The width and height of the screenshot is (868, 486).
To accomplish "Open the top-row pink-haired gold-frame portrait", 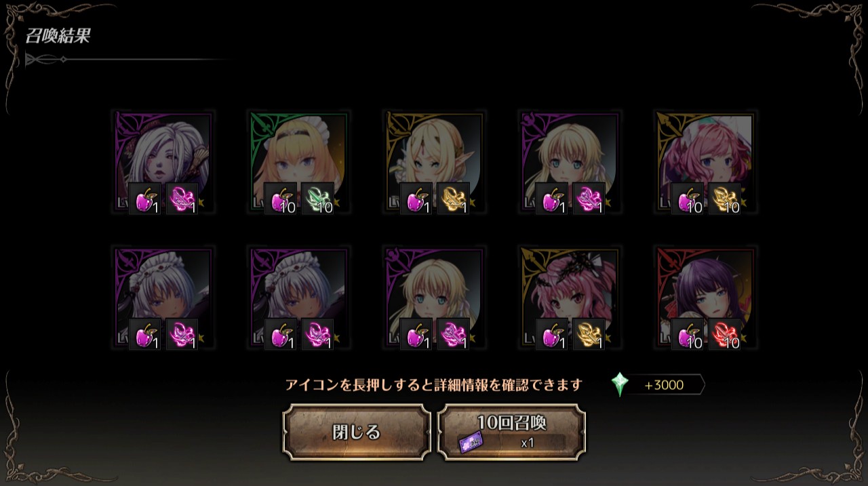I will pos(706,163).
